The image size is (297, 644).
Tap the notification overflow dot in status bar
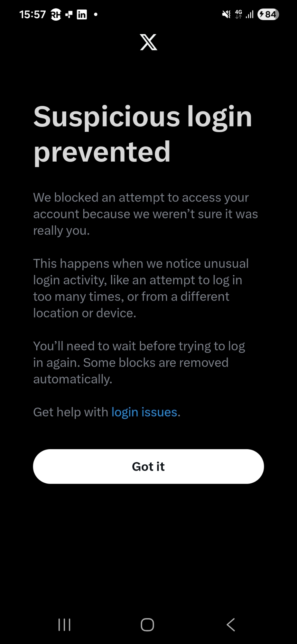96,14
